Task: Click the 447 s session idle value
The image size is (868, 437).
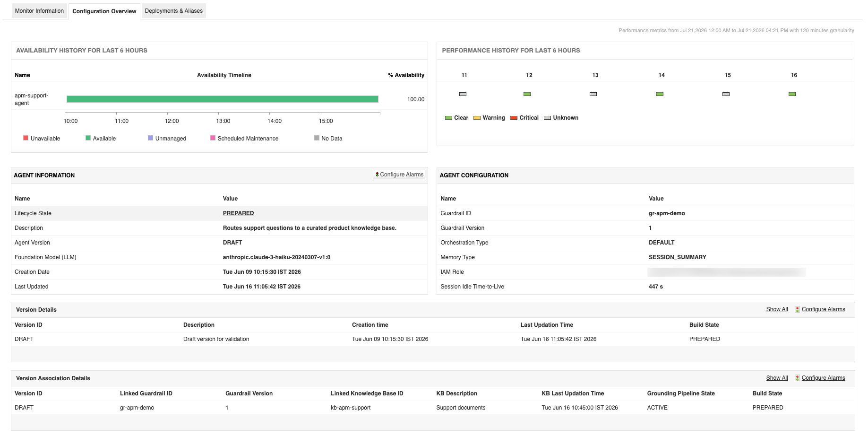Action: [656, 287]
